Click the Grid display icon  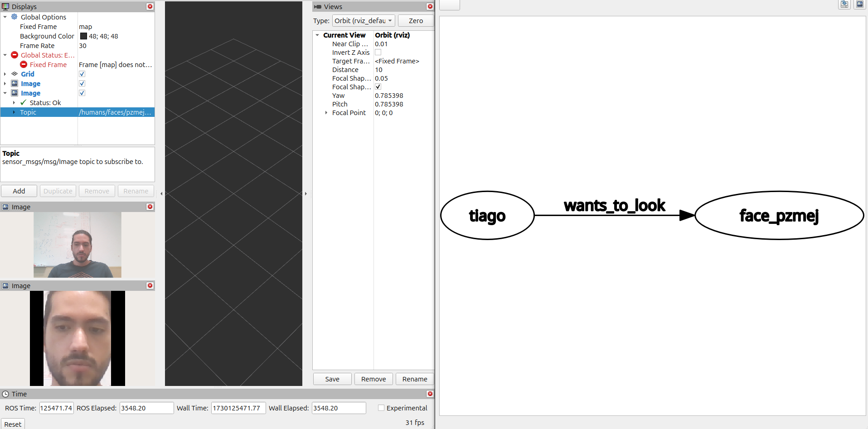point(15,74)
